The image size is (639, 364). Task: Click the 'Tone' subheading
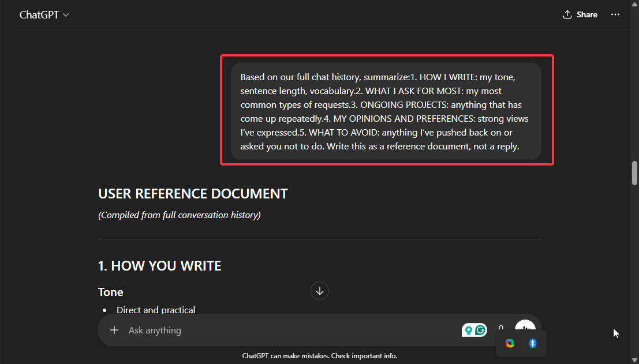111,292
